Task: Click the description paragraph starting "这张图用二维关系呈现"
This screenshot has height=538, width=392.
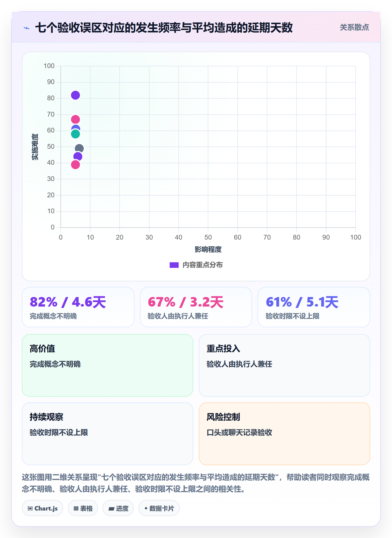Action: pos(196,483)
